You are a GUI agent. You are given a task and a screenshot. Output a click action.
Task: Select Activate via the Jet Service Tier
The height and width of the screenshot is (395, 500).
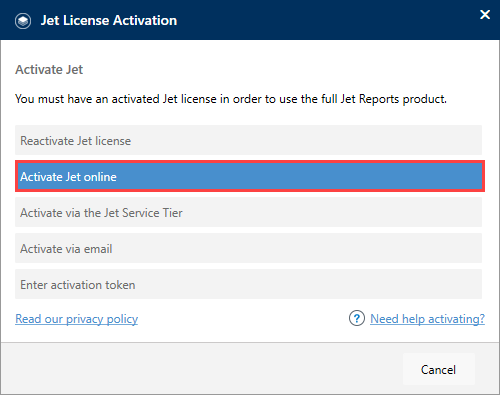tap(248, 212)
